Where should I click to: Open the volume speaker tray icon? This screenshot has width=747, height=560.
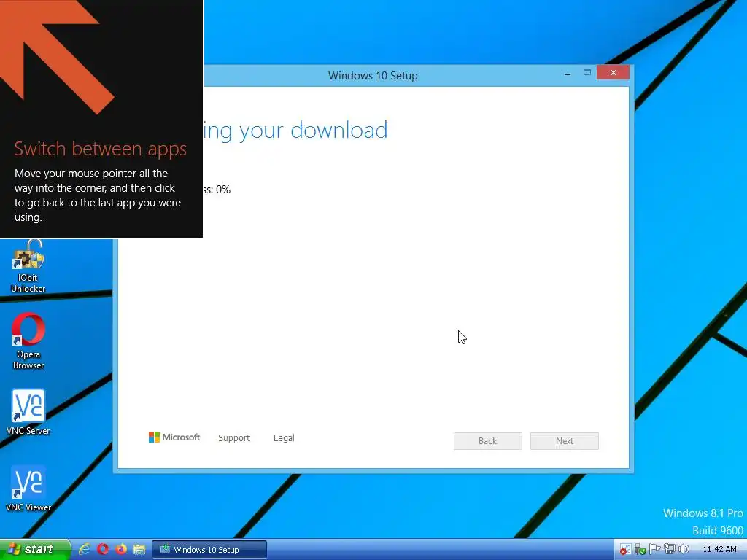[684, 550]
